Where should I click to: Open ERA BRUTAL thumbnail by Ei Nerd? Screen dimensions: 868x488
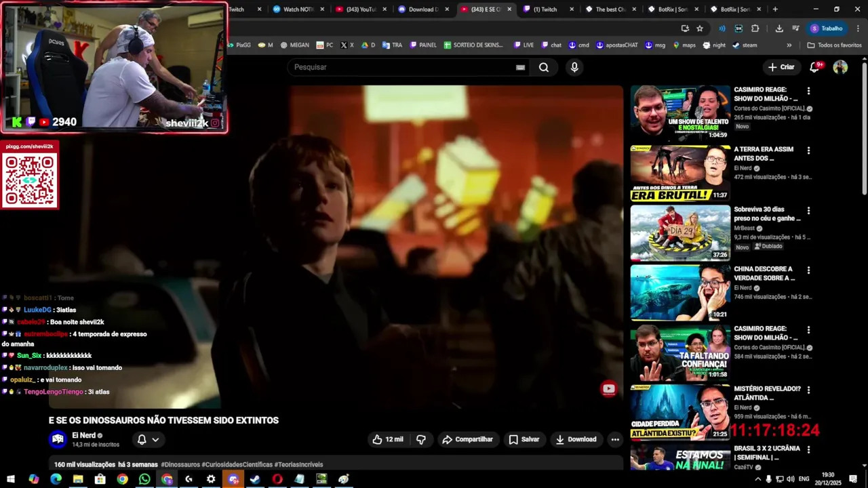pos(680,173)
